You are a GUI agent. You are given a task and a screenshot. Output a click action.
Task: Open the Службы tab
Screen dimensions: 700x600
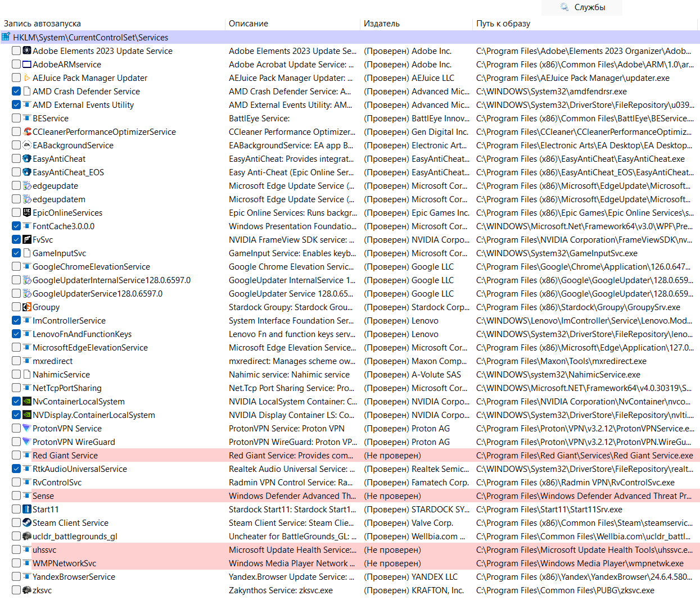[x=582, y=7]
